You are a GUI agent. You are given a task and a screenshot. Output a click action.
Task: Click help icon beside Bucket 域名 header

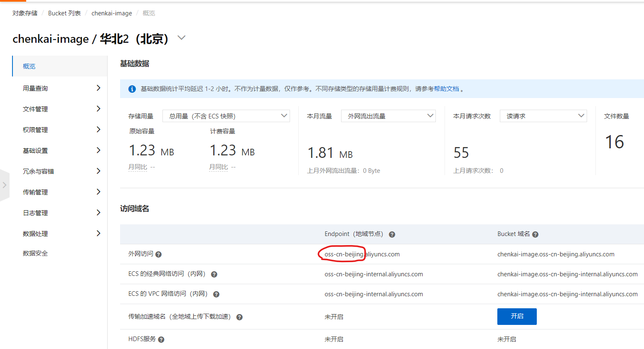tap(535, 234)
